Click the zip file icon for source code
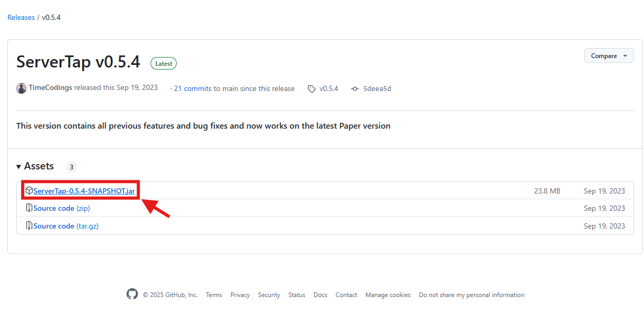Viewport: 644px width, 319px height. coord(29,208)
